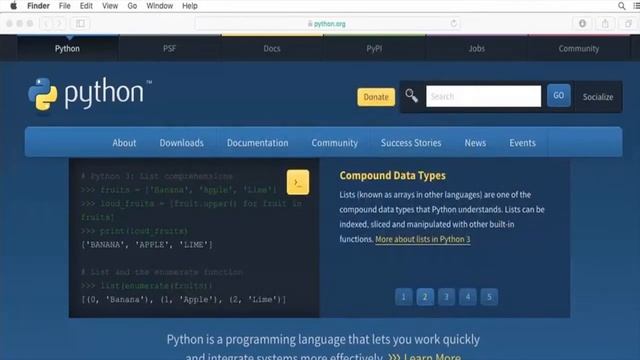This screenshot has width=640, height=360.
Task: Open About in navigation bar
Action: (124, 143)
